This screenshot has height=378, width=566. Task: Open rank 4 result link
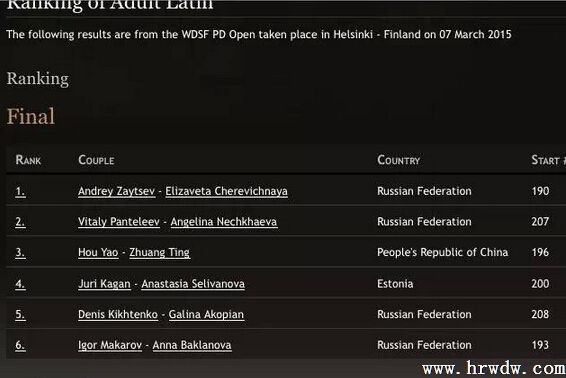pos(20,284)
